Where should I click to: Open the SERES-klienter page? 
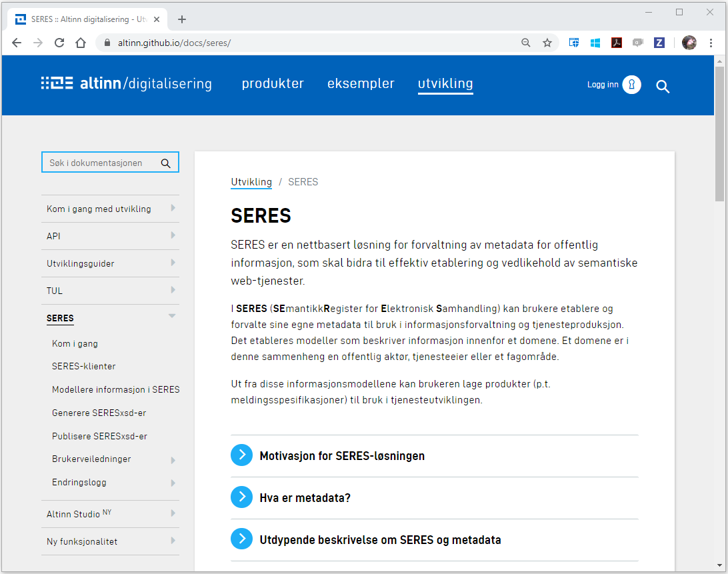(83, 367)
